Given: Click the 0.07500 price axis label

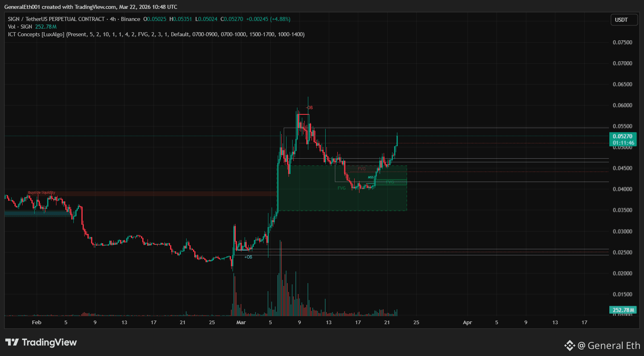Looking at the screenshot, I should (623, 42).
